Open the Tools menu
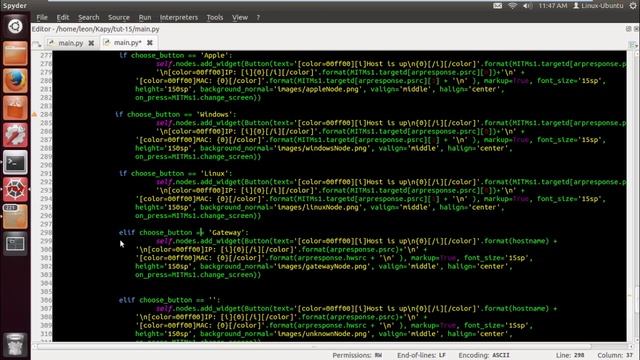The image size is (640, 360). point(215,18)
